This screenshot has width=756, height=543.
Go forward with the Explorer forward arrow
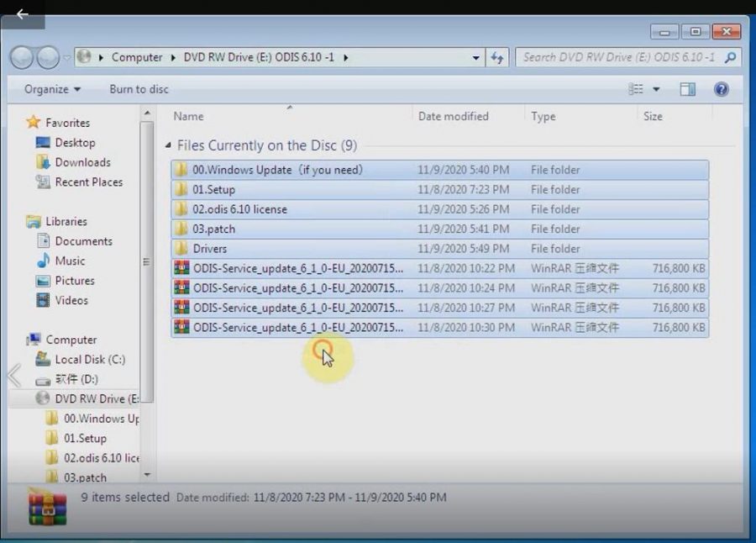pos(48,58)
